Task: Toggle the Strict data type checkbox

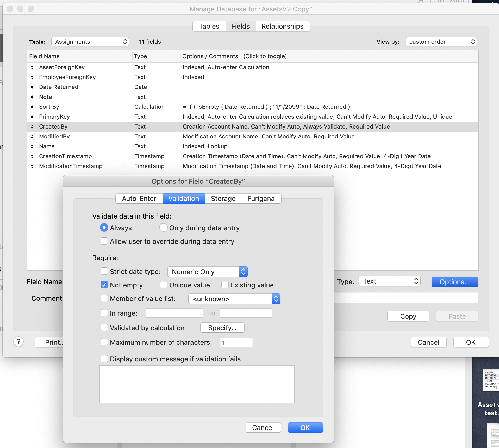Action: pos(104,271)
